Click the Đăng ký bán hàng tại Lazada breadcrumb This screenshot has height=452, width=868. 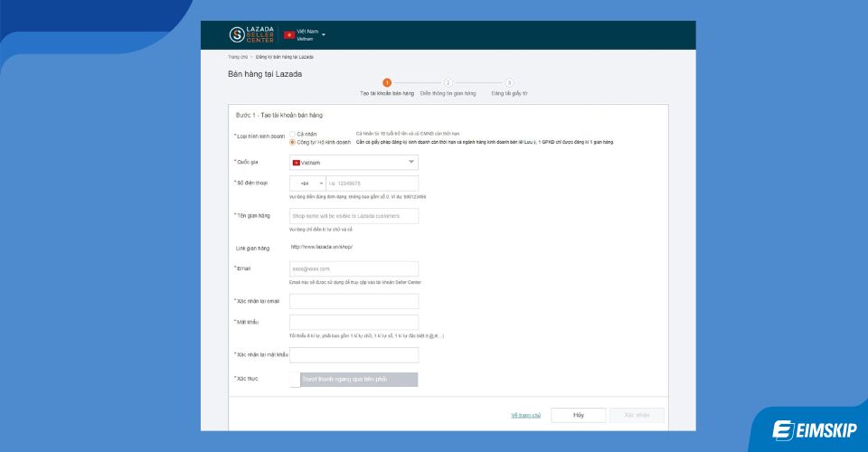pyautogui.click(x=285, y=57)
